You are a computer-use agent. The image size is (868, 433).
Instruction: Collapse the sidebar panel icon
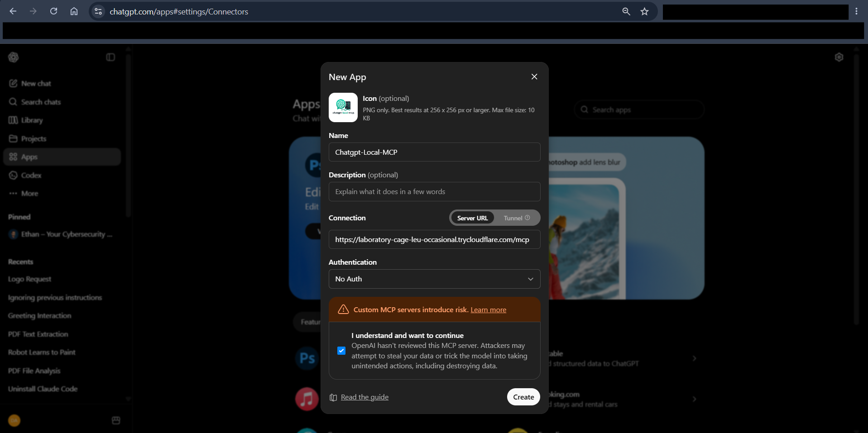(110, 57)
